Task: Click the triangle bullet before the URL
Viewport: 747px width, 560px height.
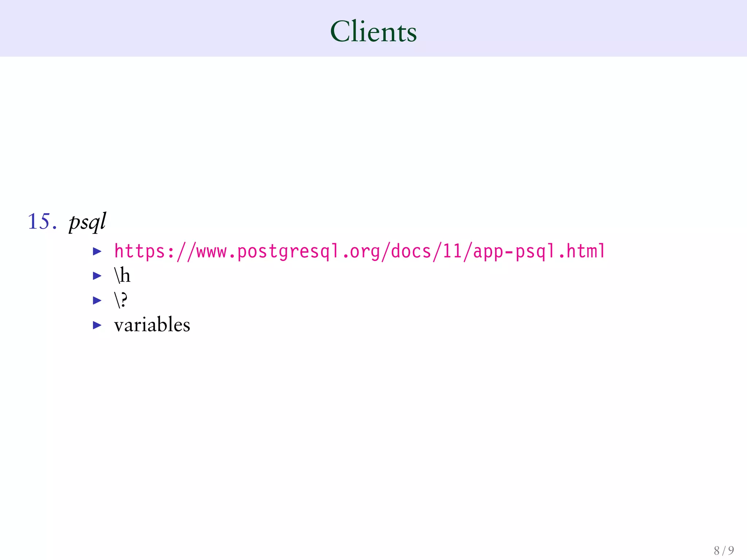Action: click(97, 251)
